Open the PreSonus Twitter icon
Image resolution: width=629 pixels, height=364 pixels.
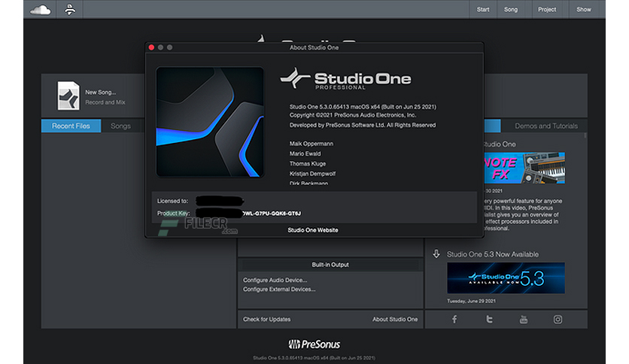tap(489, 319)
